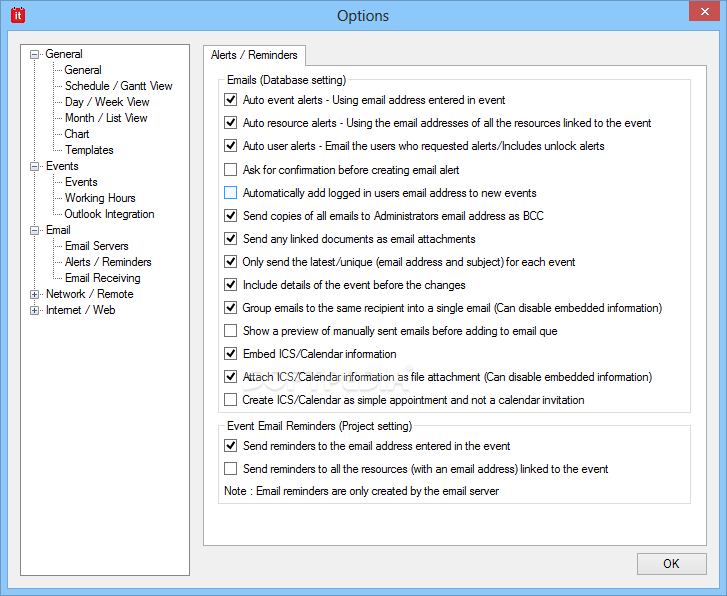Select the top-level Email label
The width and height of the screenshot is (727, 596).
(x=58, y=230)
